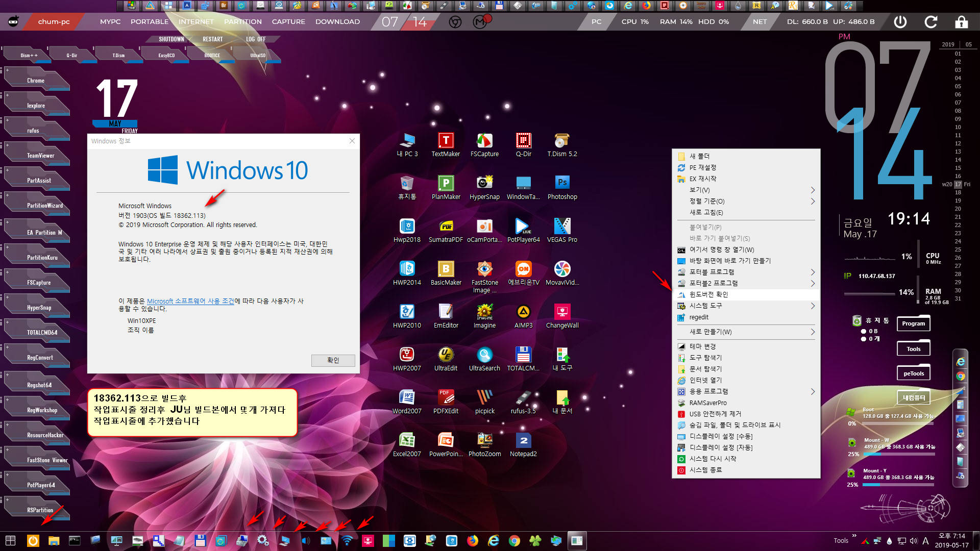Launch AIMP3 desktop shortcut
The height and width of the screenshot is (551, 980).
[523, 316]
